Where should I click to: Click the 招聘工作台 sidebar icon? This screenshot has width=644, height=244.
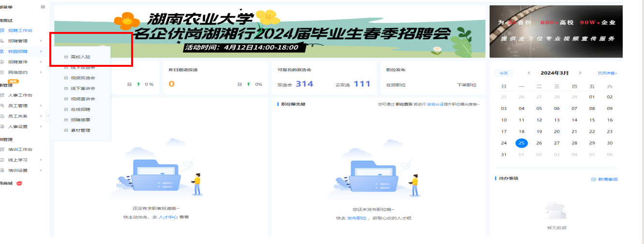pos(2,30)
